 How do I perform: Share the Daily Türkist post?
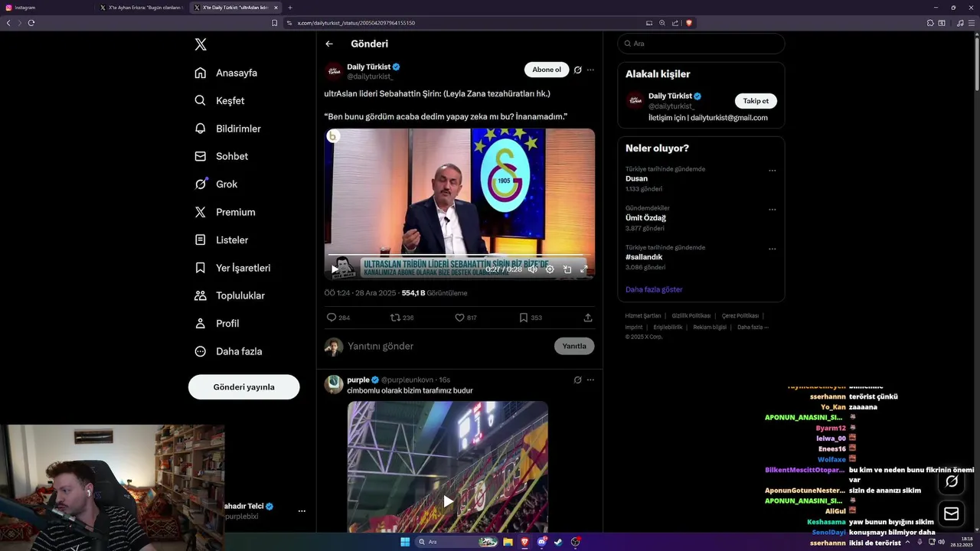pos(588,318)
